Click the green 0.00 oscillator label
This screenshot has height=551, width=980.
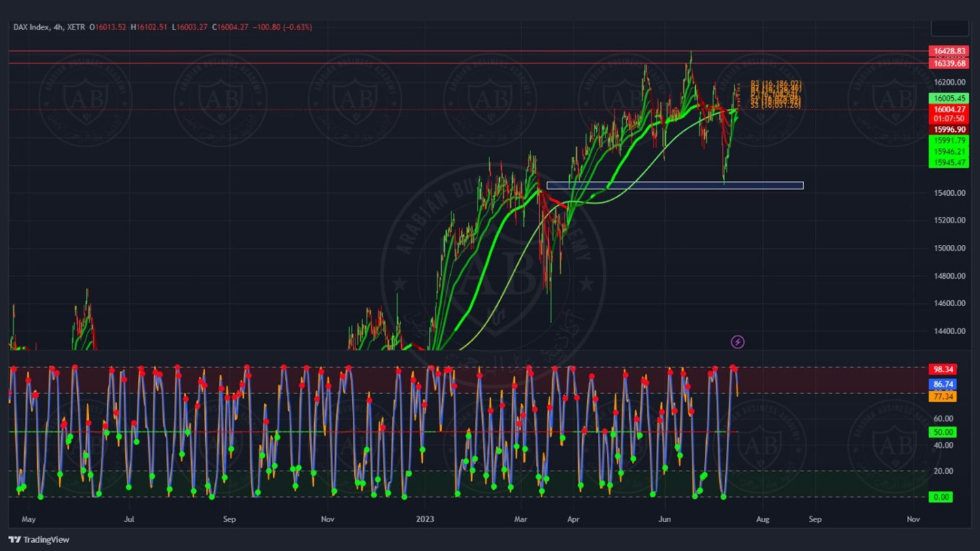click(941, 497)
